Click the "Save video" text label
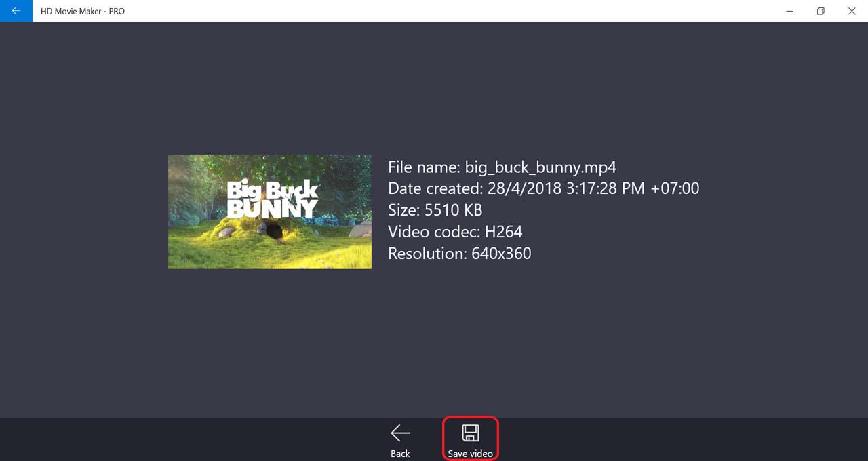This screenshot has width=868, height=461. [x=470, y=454]
